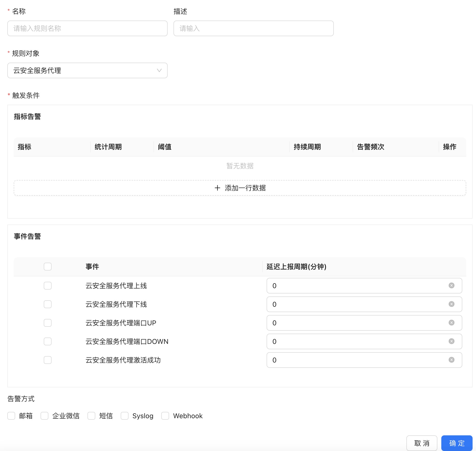Click the 确定 button
Image resolution: width=476 pixels, height=451 pixels.
pos(457,443)
